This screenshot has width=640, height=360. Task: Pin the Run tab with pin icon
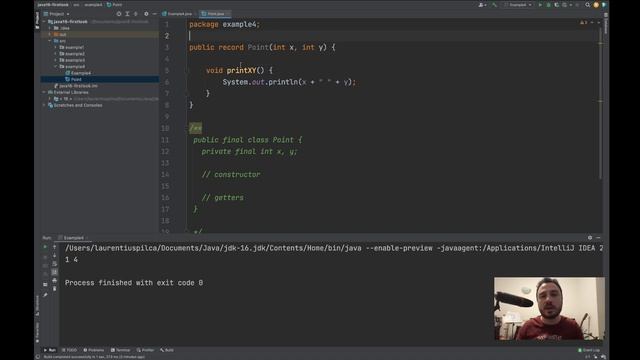pos(45,295)
